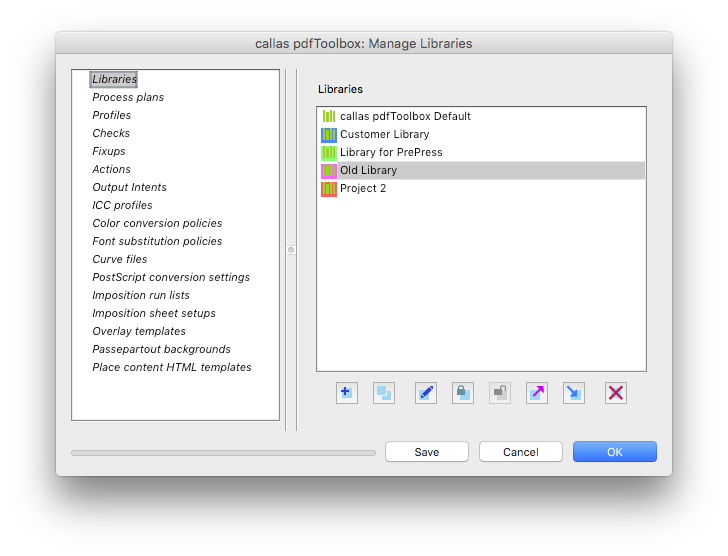Select the Customer Library name
The width and height of the screenshot is (728, 556).
click(x=384, y=135)
